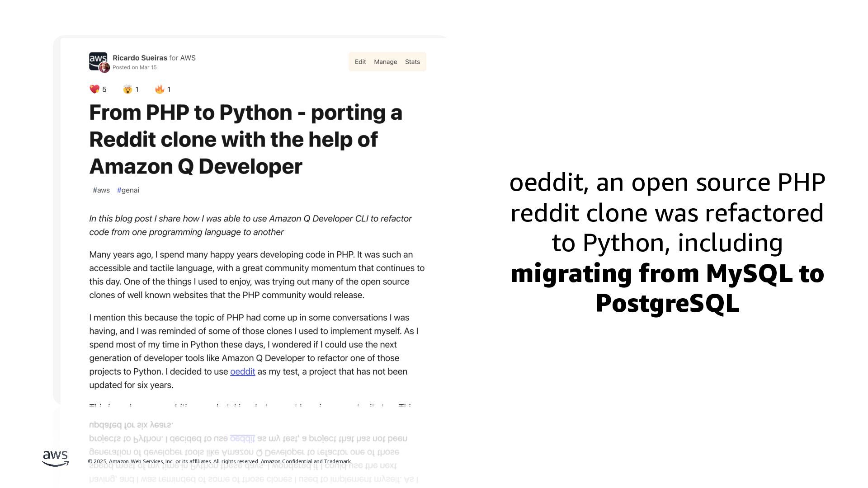868x488 pixels.
Task: Click the "Posted on Mar 15" date
Action: click(x=134, y=67)
